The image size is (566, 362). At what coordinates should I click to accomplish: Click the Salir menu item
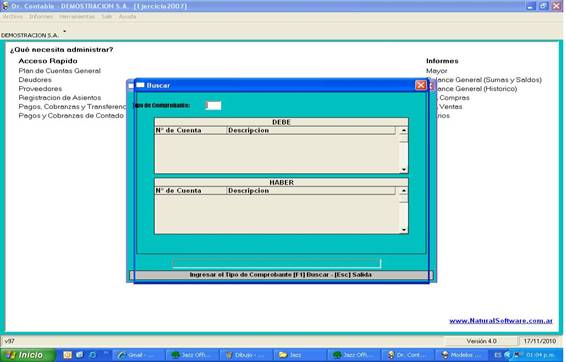point(106,17)
